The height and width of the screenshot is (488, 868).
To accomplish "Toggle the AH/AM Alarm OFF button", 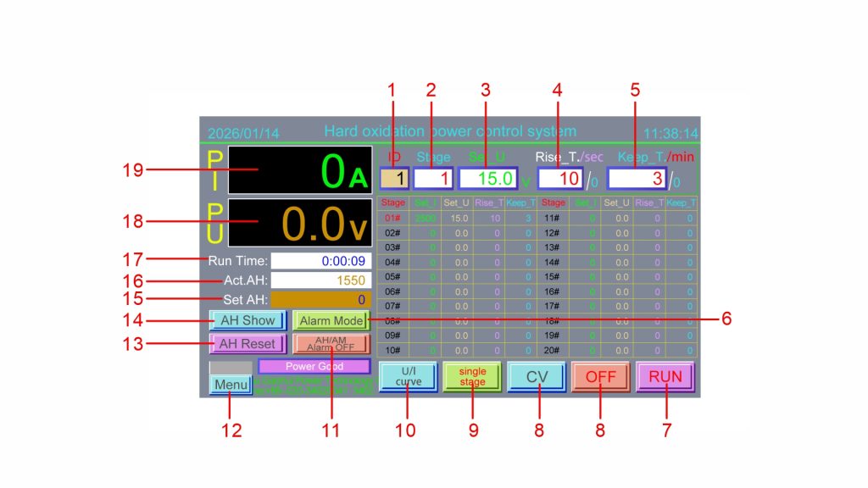I will [x=331, y=344].
